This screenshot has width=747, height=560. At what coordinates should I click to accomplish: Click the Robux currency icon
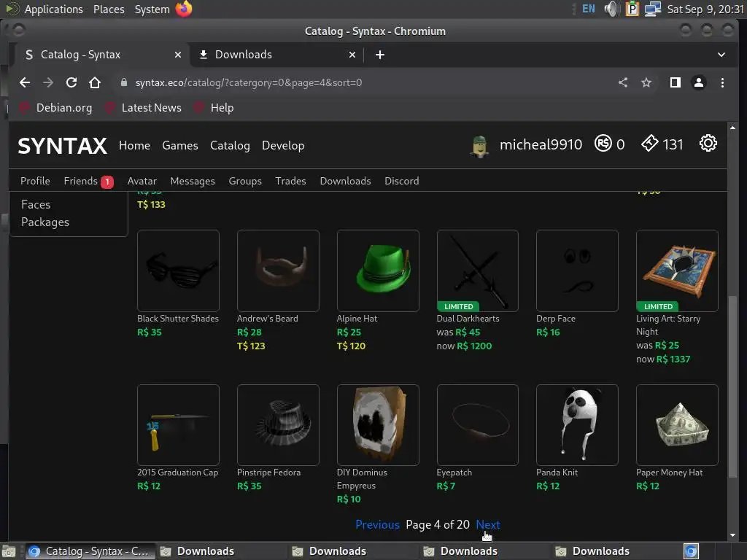click(x=603, y=143)
